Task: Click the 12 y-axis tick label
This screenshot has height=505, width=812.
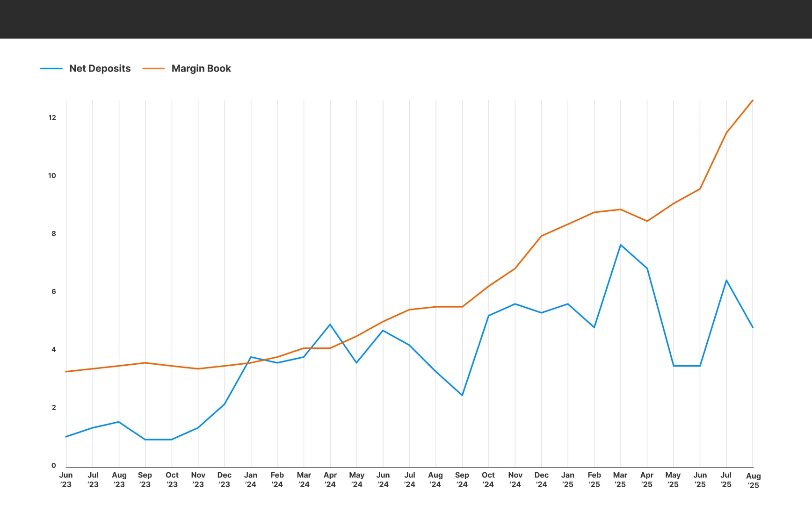Action: click(x=52, y=118)
